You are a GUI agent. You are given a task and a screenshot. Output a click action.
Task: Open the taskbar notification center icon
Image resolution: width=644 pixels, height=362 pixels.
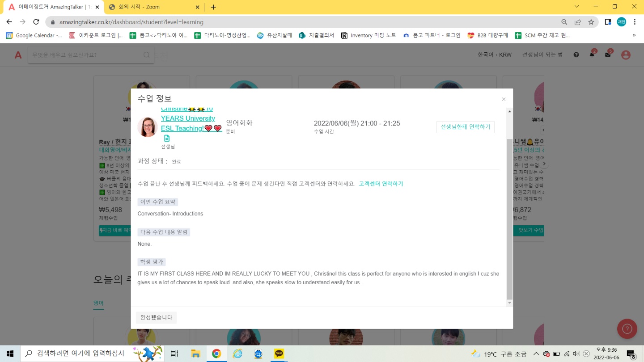(x=631, y=354)
